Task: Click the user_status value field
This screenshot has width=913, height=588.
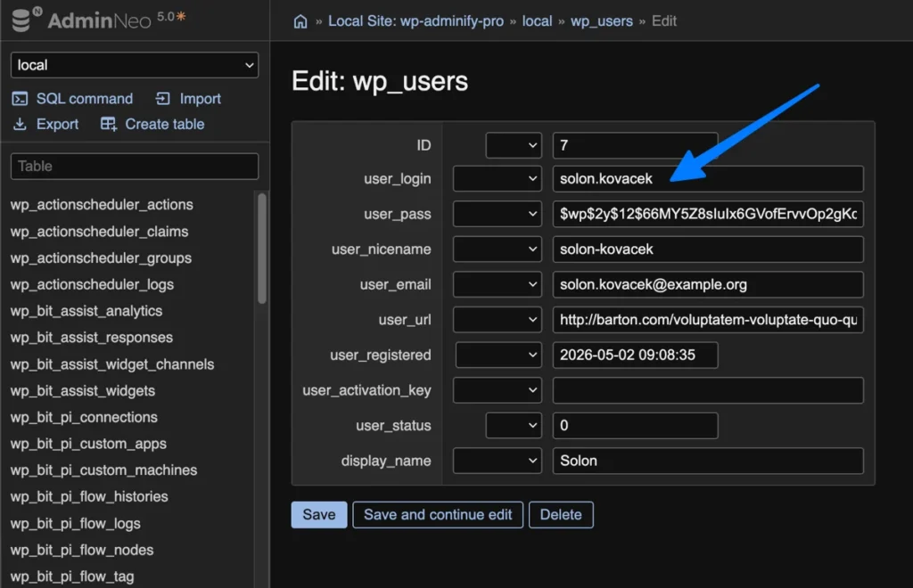Action: tap(635, 426)
